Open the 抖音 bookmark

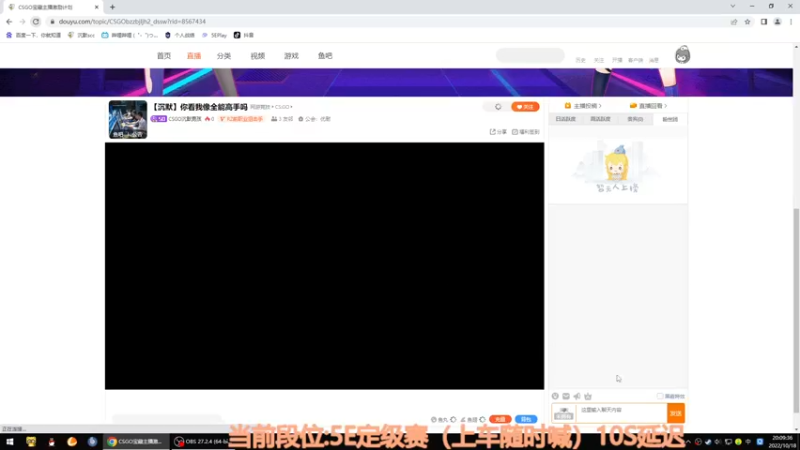tap(244, 35)
